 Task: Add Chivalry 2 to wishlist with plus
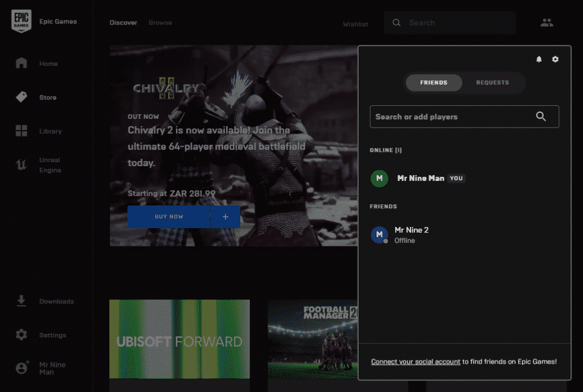coord(225,217)
